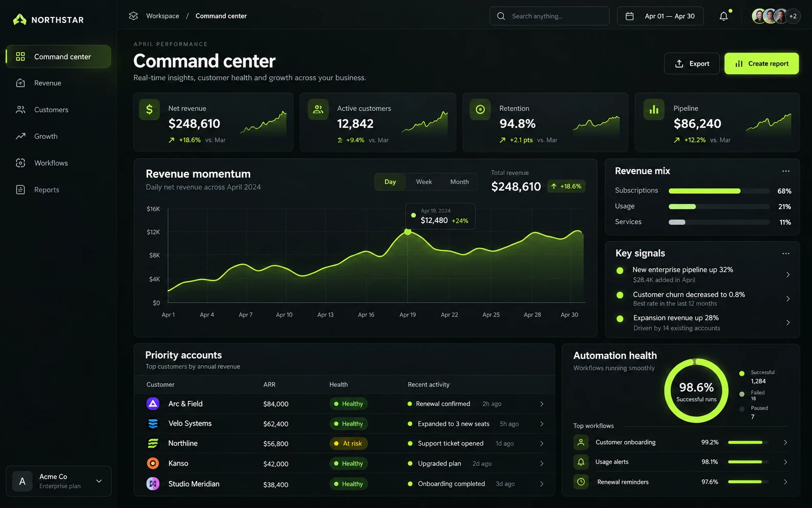Open the notifications bell

tap(723, 16)
